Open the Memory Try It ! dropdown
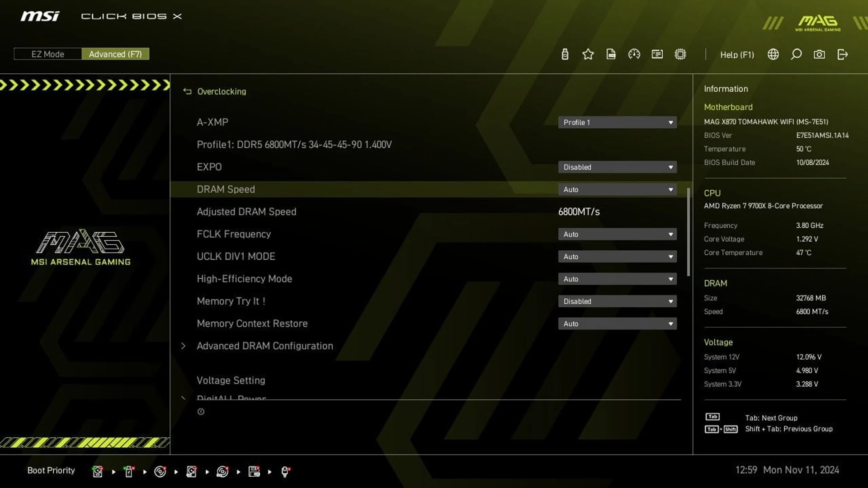This screenshot has height=488, width=868. [617, 301]
